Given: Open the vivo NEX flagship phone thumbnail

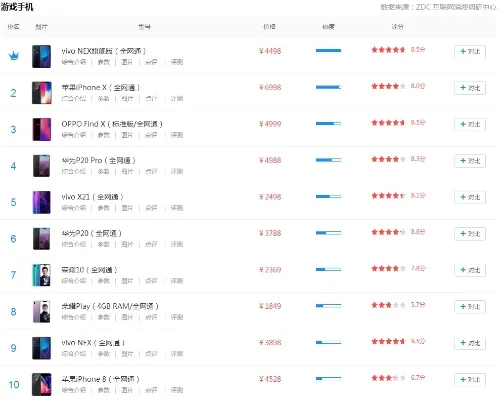Looking at the screenshot, I should click(x=42, y=56).
